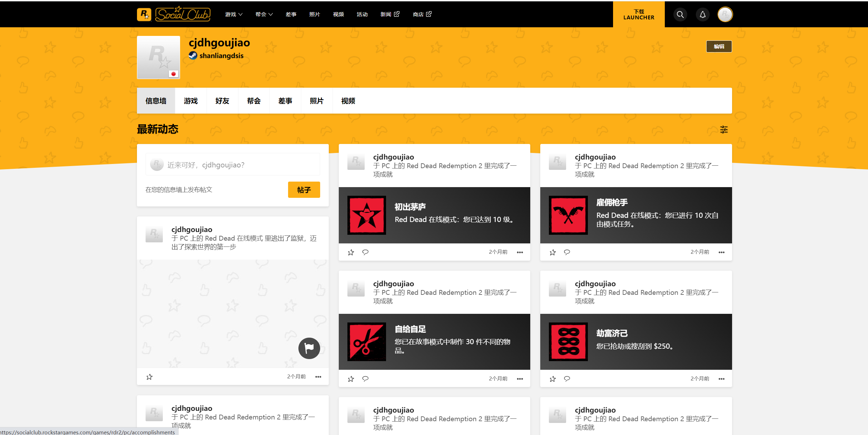
Task: Open more options for 劫富济己 post
Action: pos(721,379)
